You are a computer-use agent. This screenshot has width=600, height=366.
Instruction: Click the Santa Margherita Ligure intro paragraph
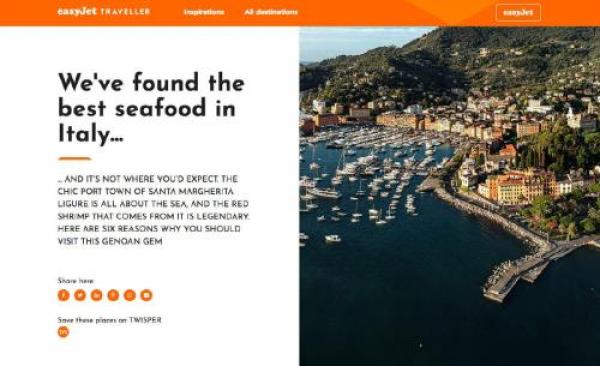point(153,210)
